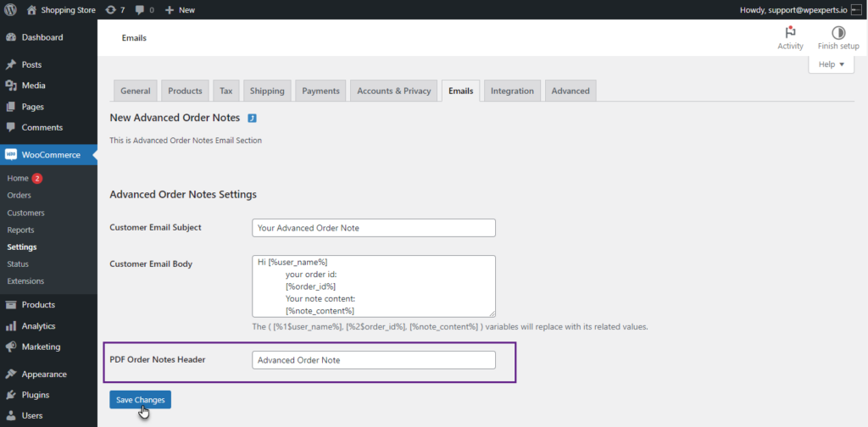The image size is (868, 427).
Task: Switch to the Shipping tab
Action: coord(267,91)
